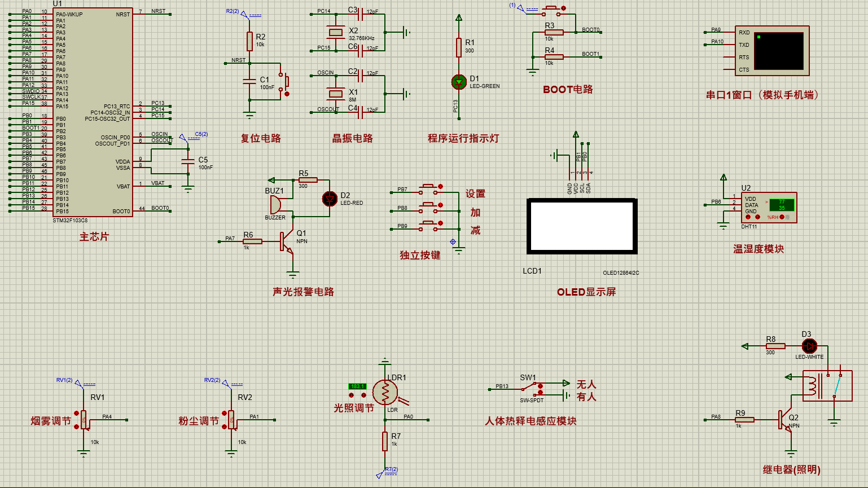
Task: Click the LDR light level increase arrow
Action: pos(363,395)
